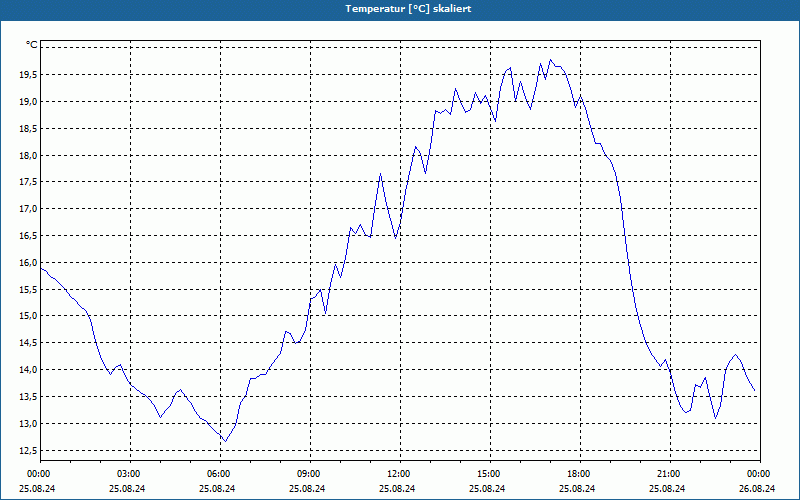Select the 18,0 y-axis value
The width and height of the screenshot is (800, 500).
point(28,155)
